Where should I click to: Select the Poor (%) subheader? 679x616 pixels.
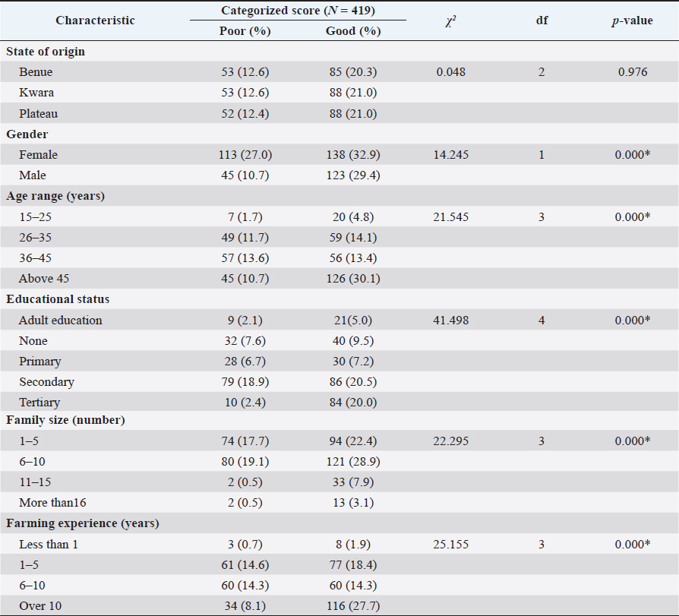click(x=245, y=31)
